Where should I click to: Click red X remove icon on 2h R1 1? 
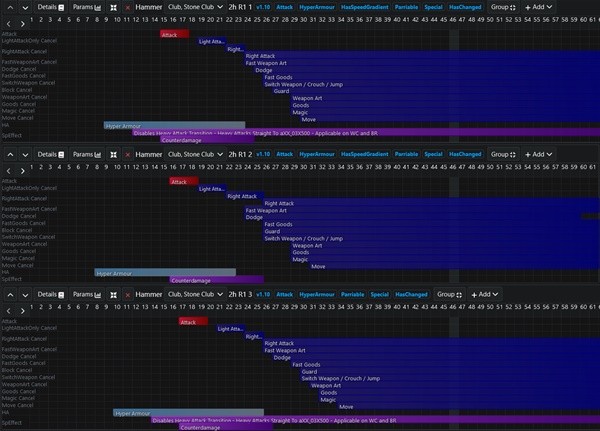coord(127,7)
